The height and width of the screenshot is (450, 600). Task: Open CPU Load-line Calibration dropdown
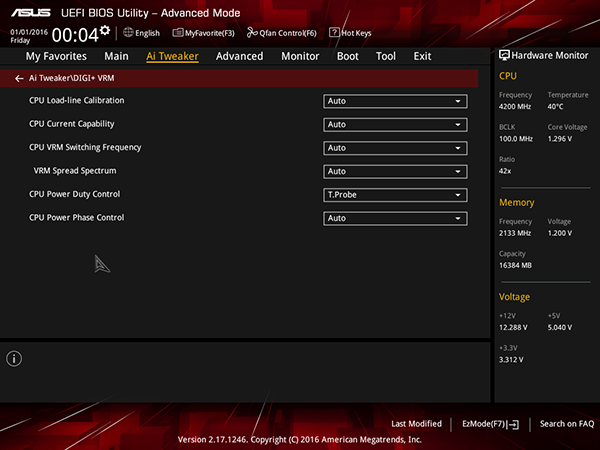[395, 101]
